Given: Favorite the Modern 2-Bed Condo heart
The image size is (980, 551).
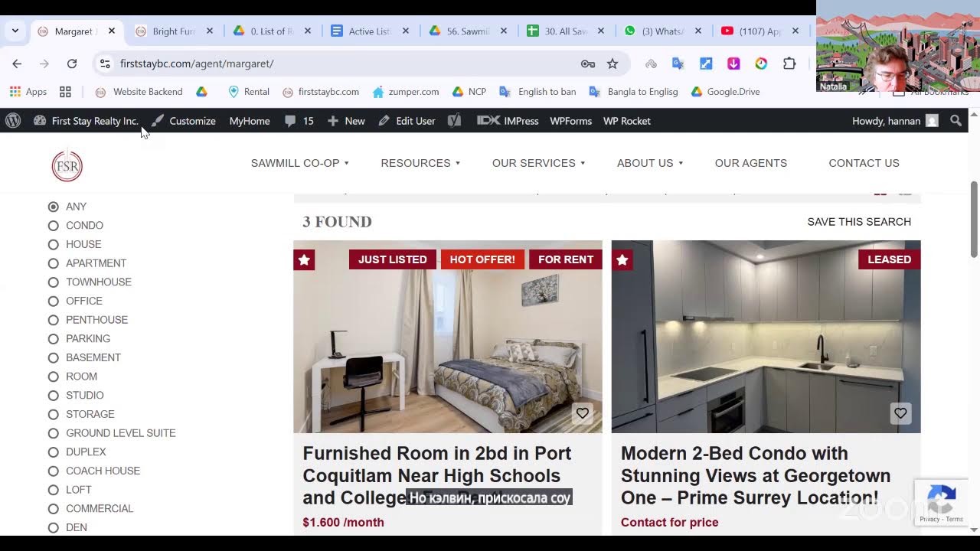Looking at the screenshot, I should 900,413.
